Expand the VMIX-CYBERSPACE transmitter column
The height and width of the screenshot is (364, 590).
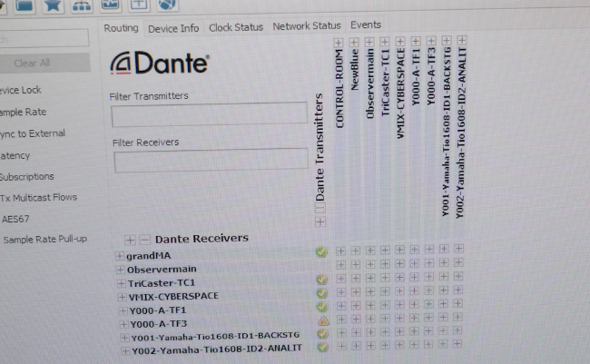pos(400,41)
